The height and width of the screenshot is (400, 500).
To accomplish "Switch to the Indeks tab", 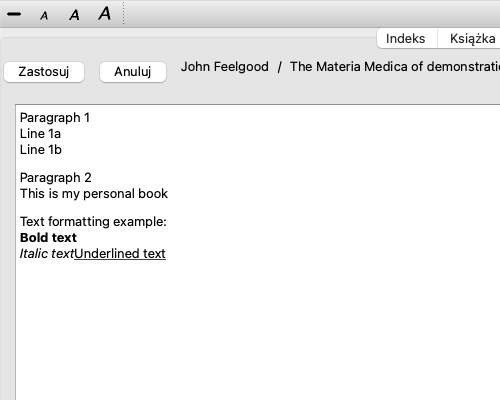I will click(406, 39).
